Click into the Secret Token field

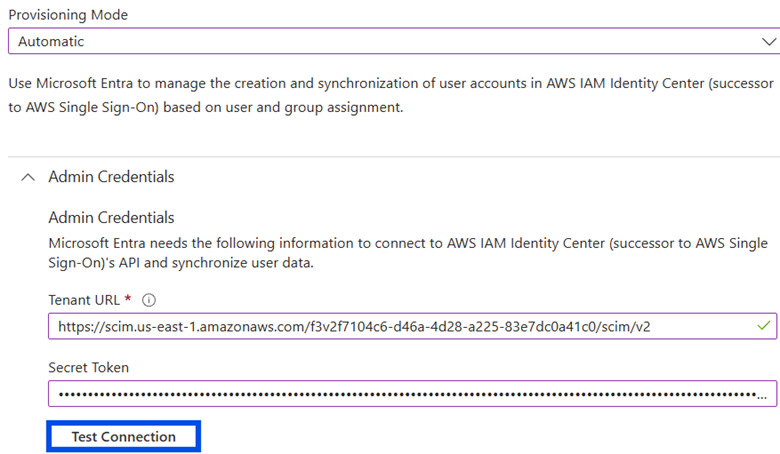click(x=412, y=394)
